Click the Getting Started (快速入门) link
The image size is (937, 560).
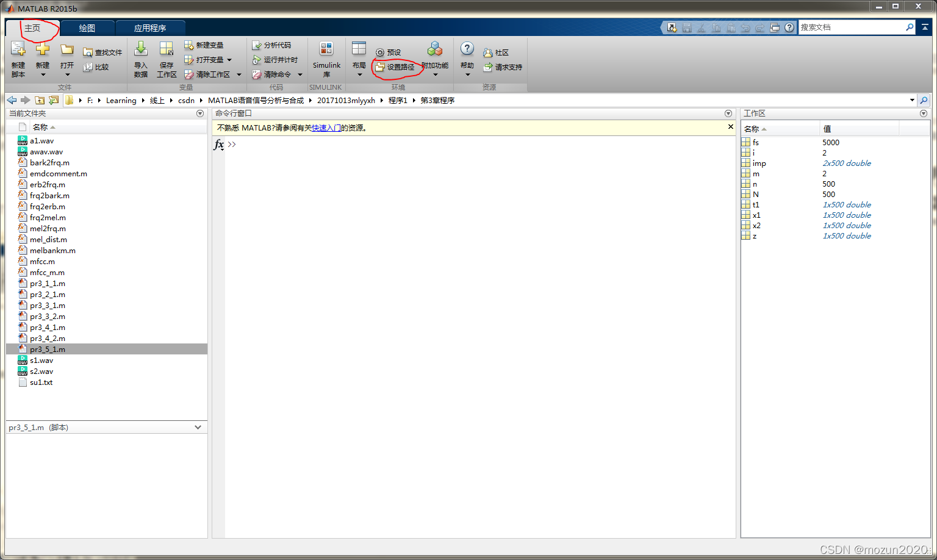(x=326, y=127)
